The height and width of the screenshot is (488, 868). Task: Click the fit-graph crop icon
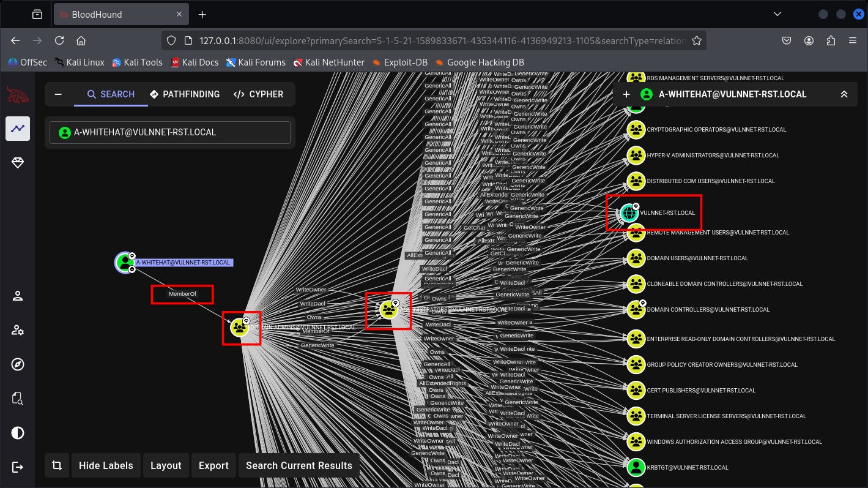pos(57,465)
